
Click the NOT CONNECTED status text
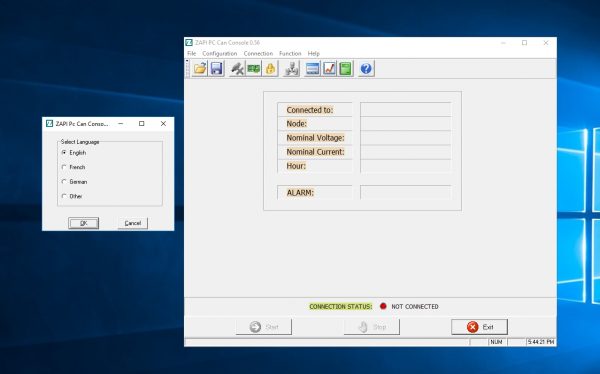(x=415, y=307)
